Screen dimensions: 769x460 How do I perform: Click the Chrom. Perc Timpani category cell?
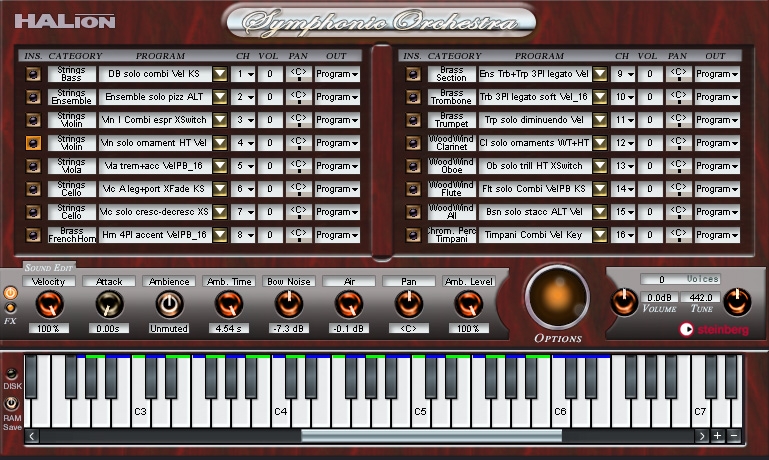[x=452, y=235]
